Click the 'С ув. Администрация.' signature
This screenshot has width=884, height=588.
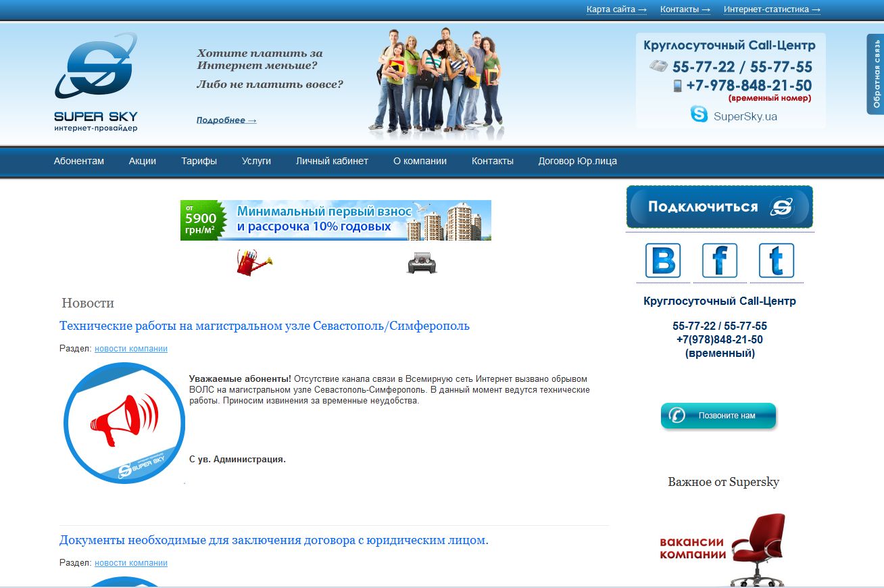coord(237,460)
